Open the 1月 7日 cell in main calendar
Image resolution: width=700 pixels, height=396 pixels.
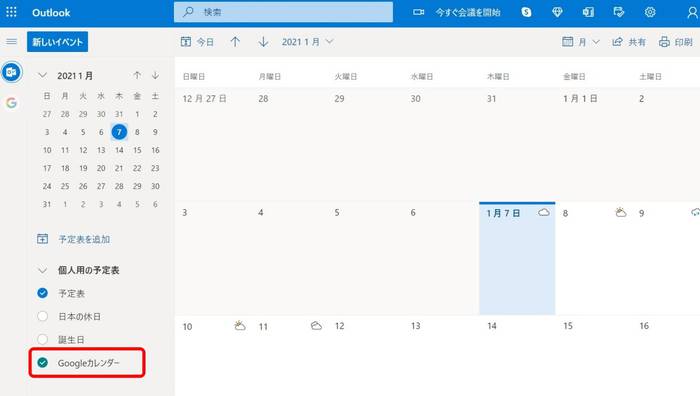click(x=517, y=258)
